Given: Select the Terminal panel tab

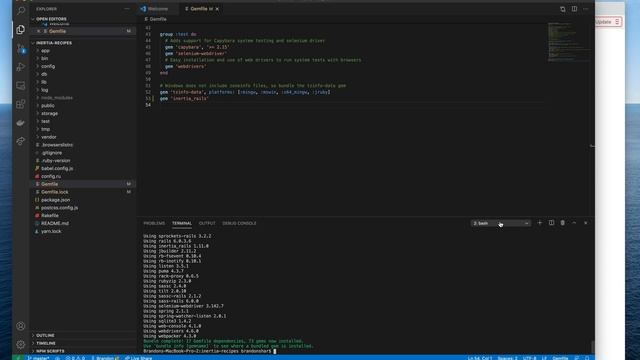Looking at the screenshot, I should [182, 223].
